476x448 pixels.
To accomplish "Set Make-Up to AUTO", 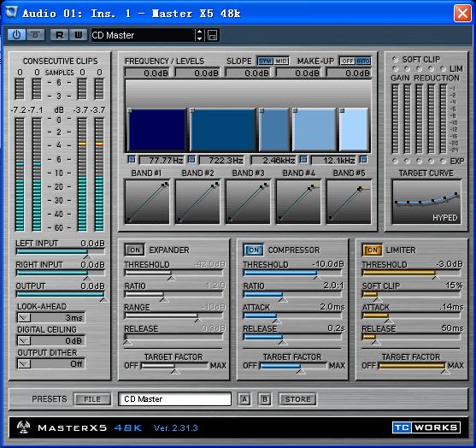I will [x=363, y=61].
